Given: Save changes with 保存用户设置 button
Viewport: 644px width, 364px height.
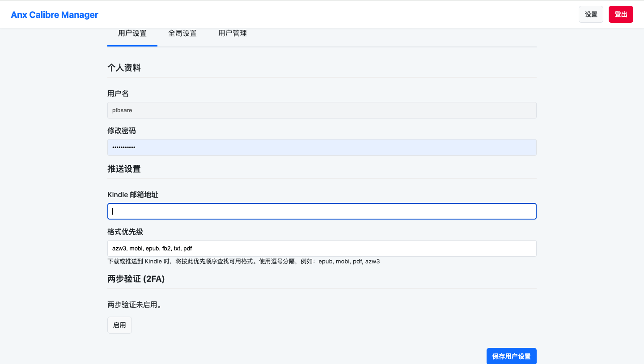Looking at the screenshot, I should 511,356.
